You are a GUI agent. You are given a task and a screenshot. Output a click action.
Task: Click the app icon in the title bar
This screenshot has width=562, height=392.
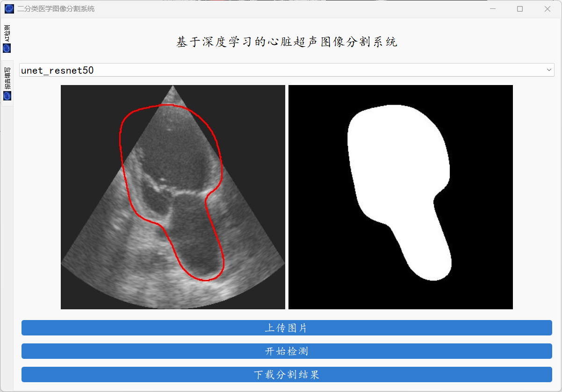tap(9, 9)
